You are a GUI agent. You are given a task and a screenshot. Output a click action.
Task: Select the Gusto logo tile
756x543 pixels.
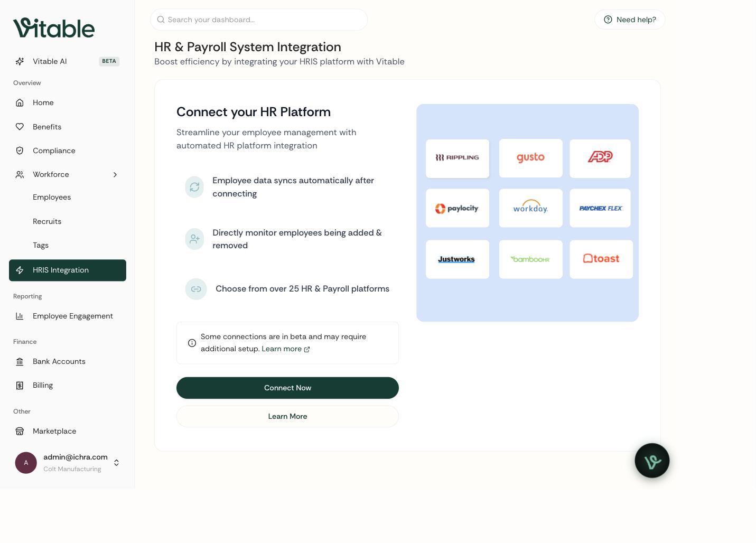[530, 158]
